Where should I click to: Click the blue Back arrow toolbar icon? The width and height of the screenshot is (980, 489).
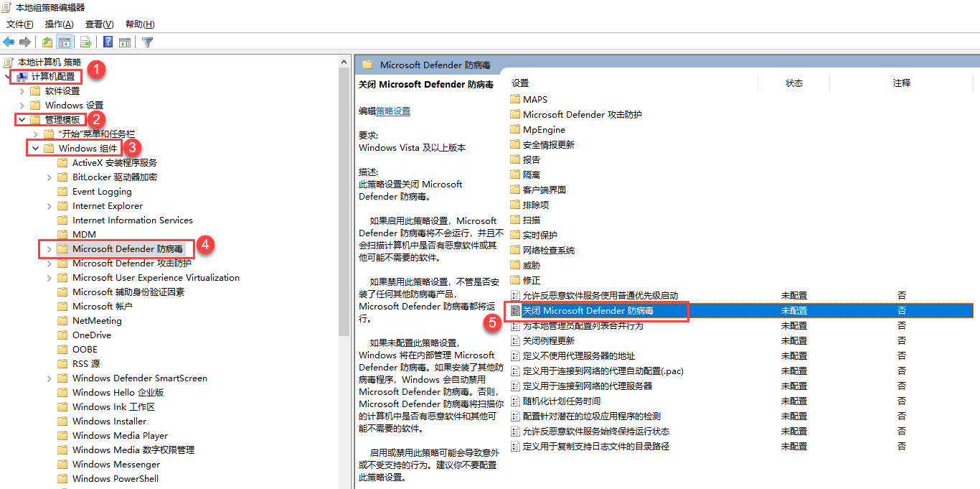[9, 42]
